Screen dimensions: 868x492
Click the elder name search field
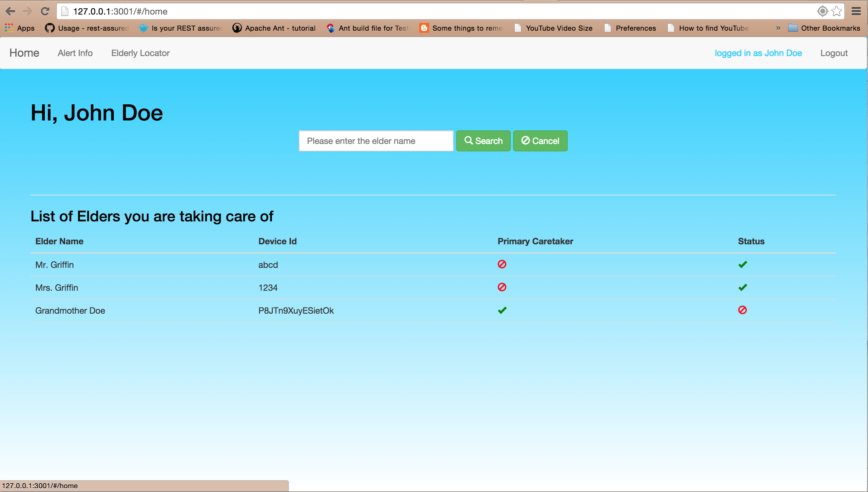tap(376, 141)
